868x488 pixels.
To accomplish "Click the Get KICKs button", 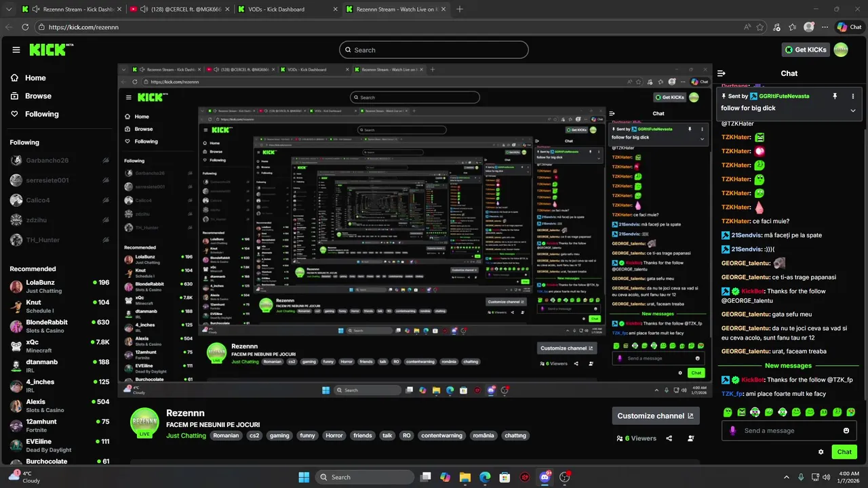I will (806, 49).
